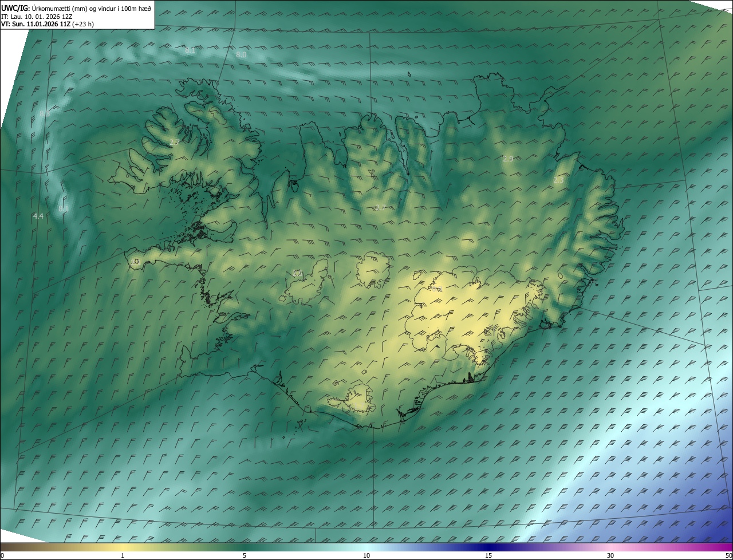Click the 50 tick on the color scale
733x560 pixels.
click(x=728, y=555)
